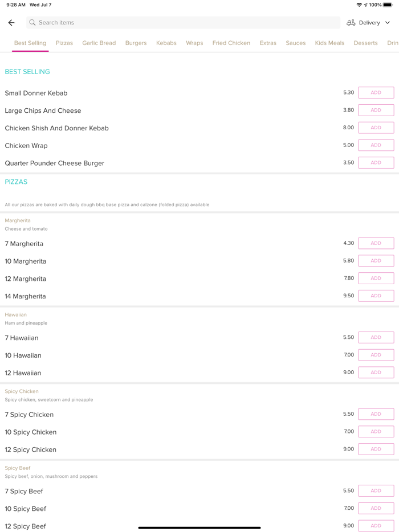Add 10 Hawaiian pizza

point(376,355)
